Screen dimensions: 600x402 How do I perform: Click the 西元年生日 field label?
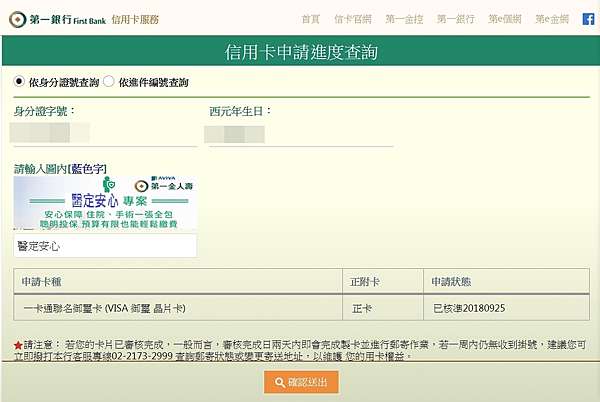[240, 111]
